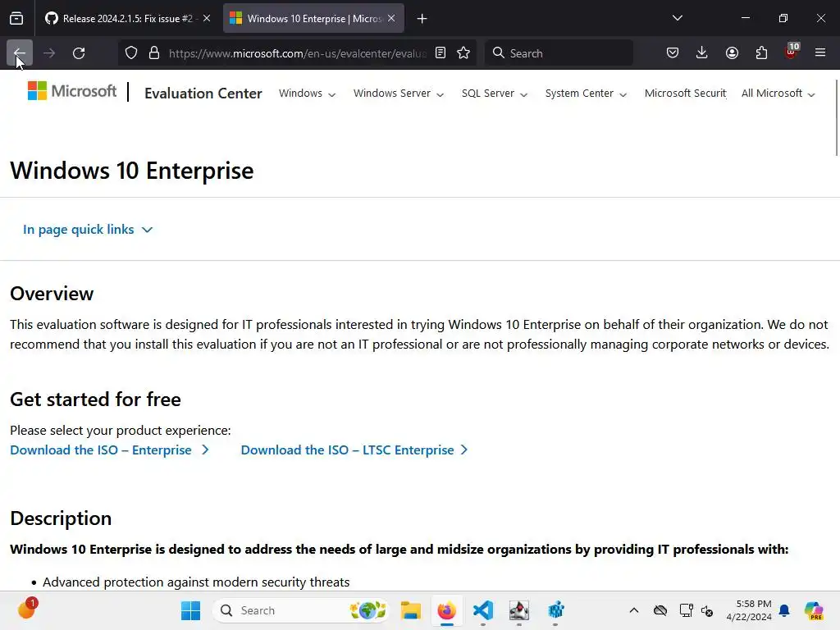Click the Save to Pocket icon
This screenshot has height=630, width=840.
tap(672, 53)
